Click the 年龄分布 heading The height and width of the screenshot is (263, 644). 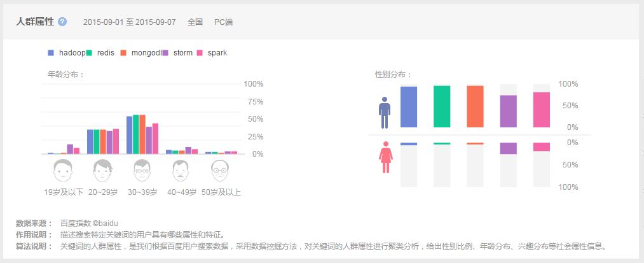65,75
